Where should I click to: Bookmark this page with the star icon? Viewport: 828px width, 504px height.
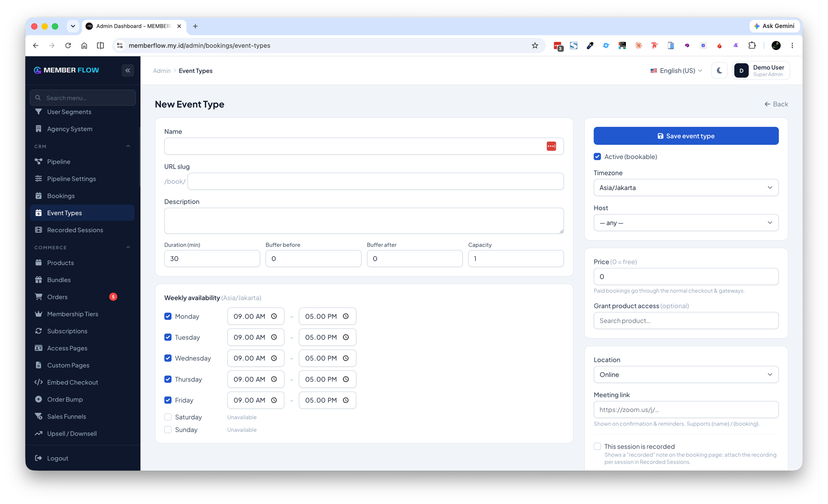535,45
